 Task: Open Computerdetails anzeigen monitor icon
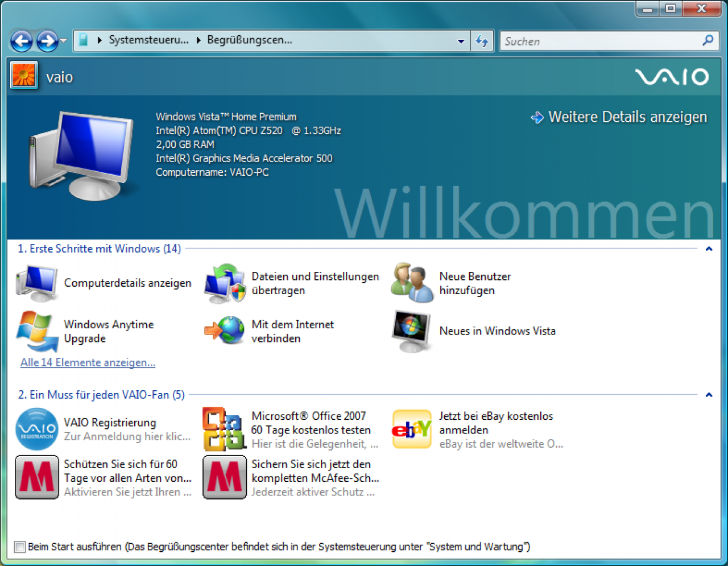[x=37, y=283]
